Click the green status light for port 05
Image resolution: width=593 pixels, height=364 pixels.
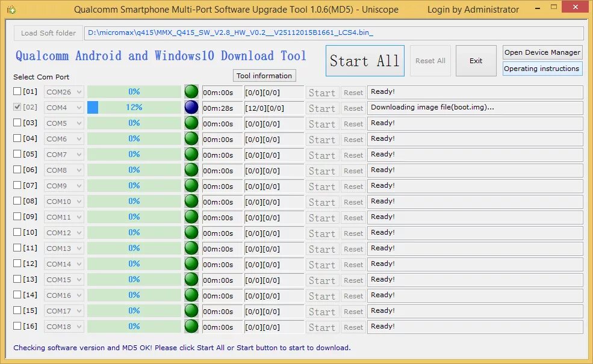pyautogui.click(x=191, y=155)
